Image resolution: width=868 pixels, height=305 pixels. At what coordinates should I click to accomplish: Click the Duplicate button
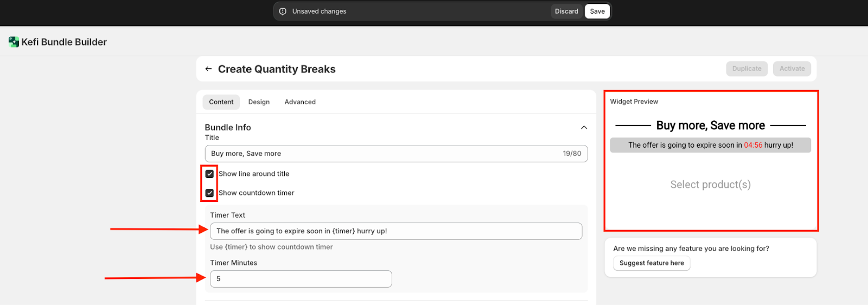[x=746, y=69]
